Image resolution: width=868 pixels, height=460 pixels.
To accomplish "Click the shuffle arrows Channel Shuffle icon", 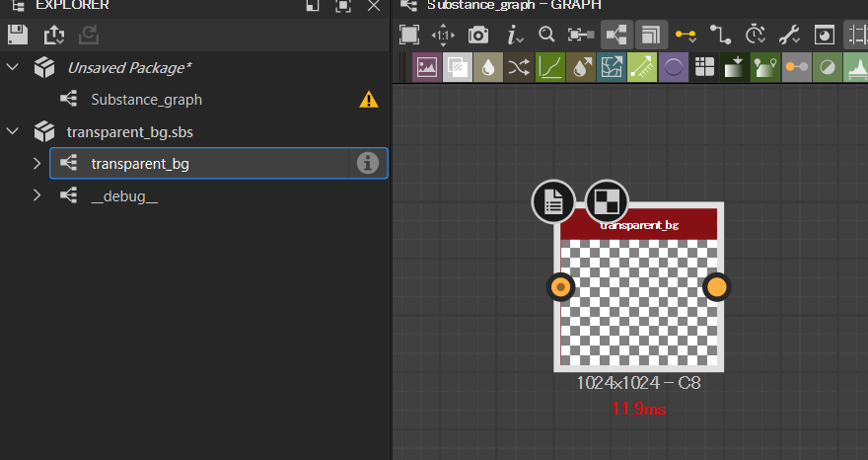I will coord(519,68).
